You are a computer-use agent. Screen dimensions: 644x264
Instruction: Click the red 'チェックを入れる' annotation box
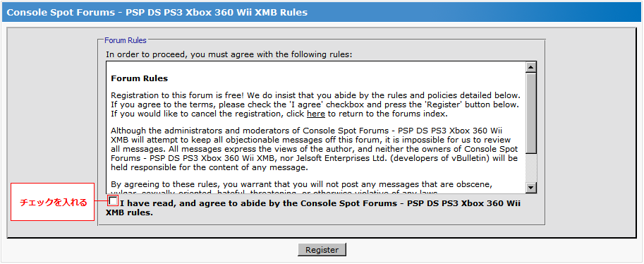point(53,202)
